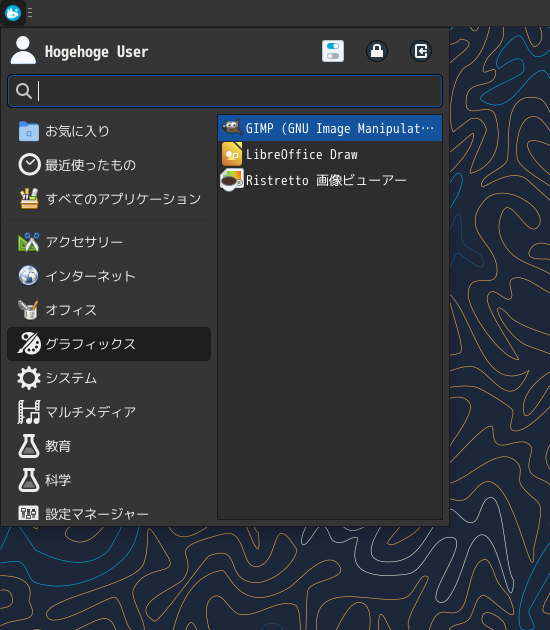
Task: Lock the screen with padlock icon
Action: point(377,51)
